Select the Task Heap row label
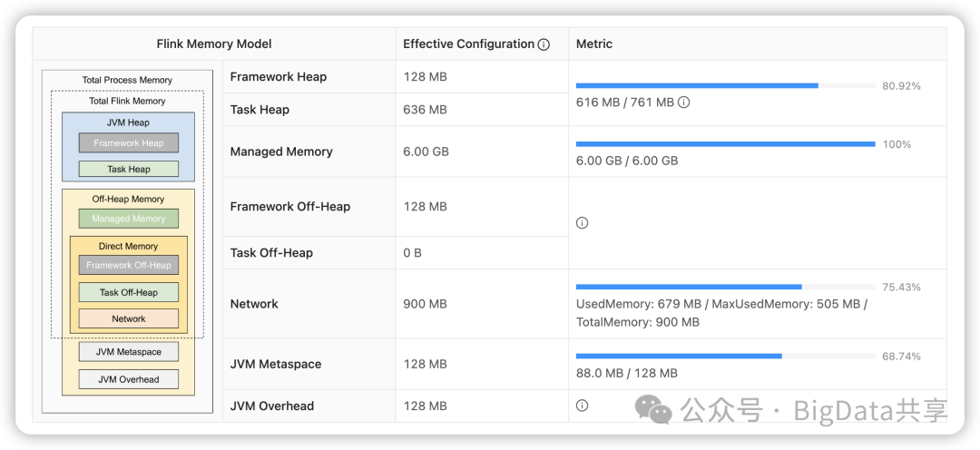 pyautogui.click(x=260, y=110)
